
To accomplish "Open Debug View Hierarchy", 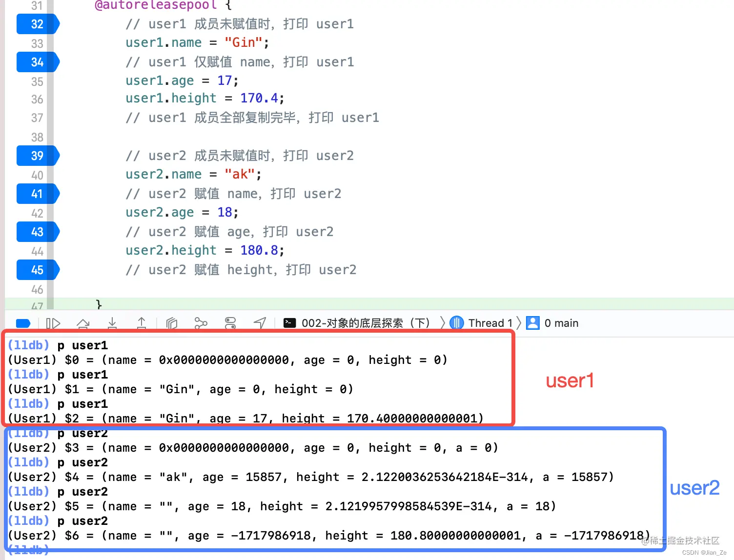I will (172, 323).
